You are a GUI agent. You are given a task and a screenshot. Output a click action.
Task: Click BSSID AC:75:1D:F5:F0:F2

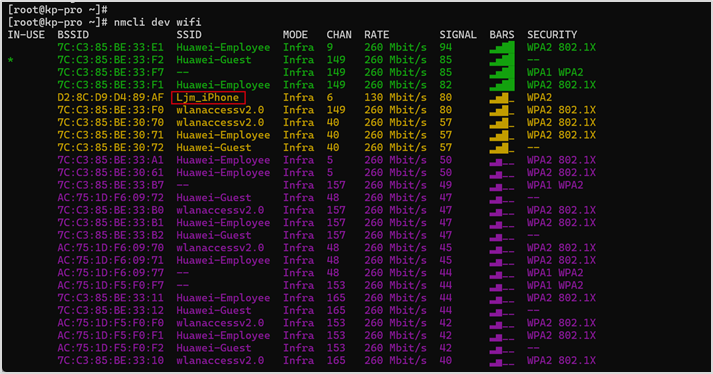click(110, 348)
